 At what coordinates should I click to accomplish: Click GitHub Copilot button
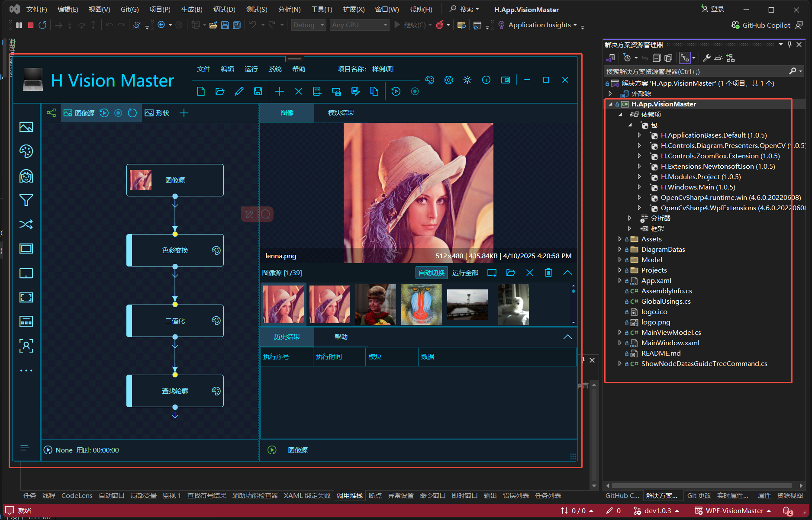point(761,25)
